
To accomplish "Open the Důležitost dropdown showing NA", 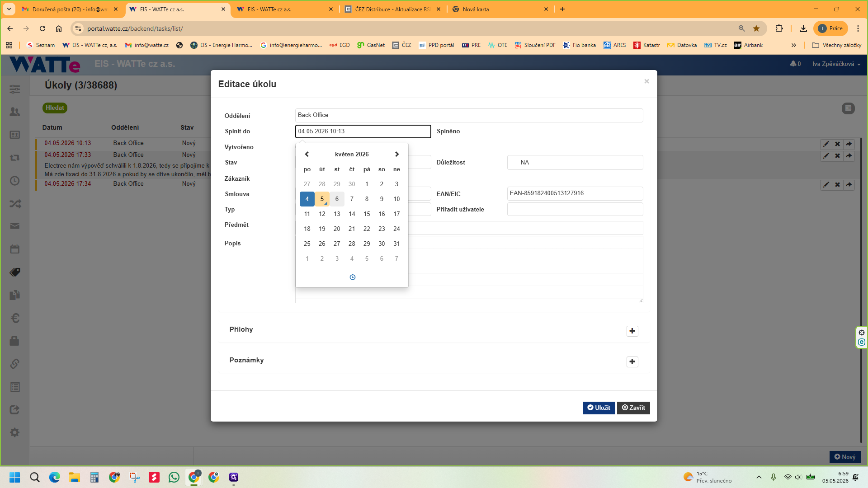I will coord(575,162).
